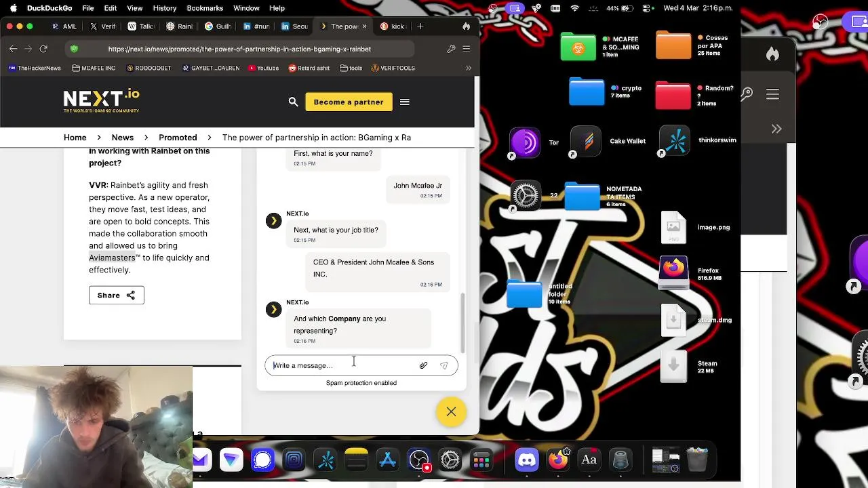Open Discord from the dock
The width and height of the screenshot is (868, 488).
coord(527,460)
